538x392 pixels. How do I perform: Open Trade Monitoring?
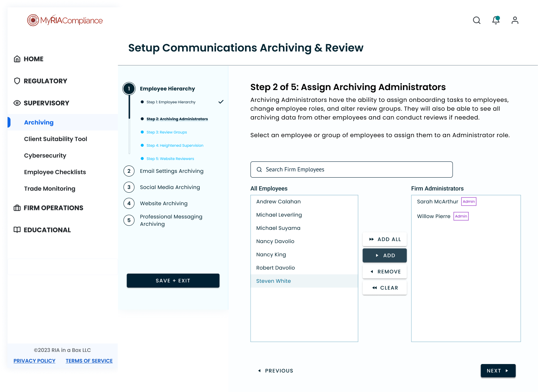coord(50,189)
